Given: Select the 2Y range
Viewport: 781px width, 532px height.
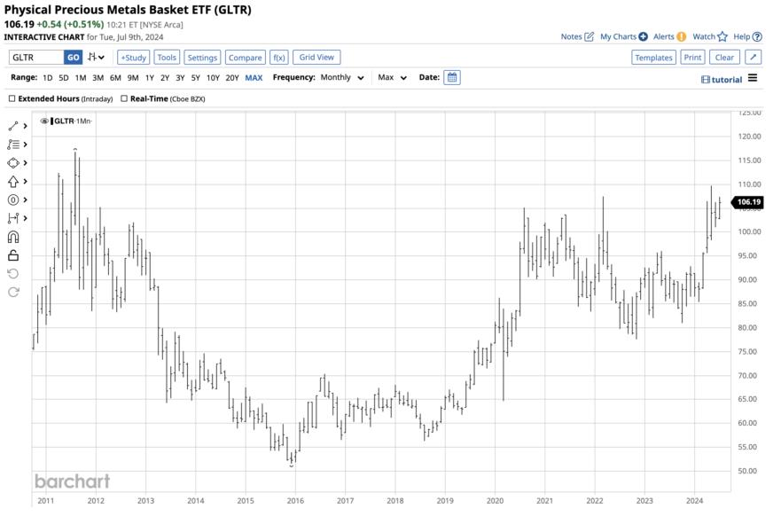Looking at the screenshot, I should [165, 78].
